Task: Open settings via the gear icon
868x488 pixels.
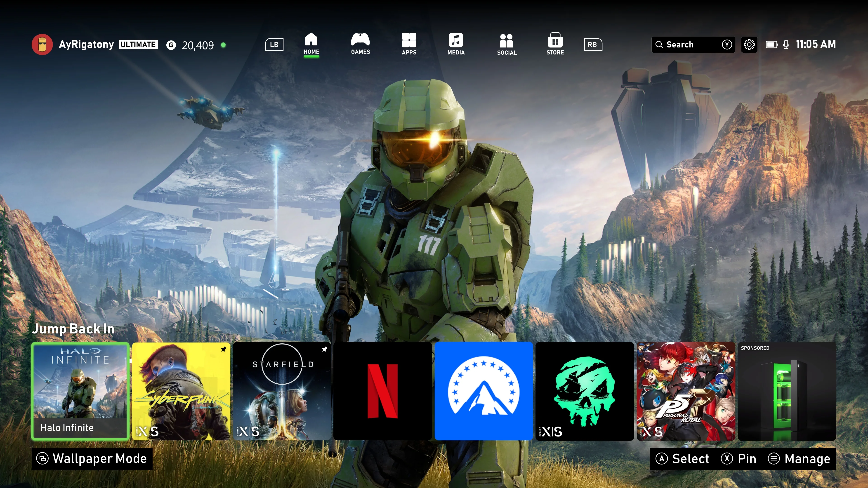Action: [x=749, y=45]
